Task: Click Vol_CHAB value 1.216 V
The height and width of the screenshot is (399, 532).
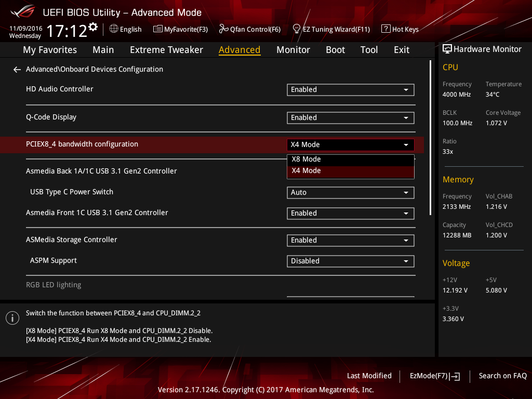Action: 496,207
